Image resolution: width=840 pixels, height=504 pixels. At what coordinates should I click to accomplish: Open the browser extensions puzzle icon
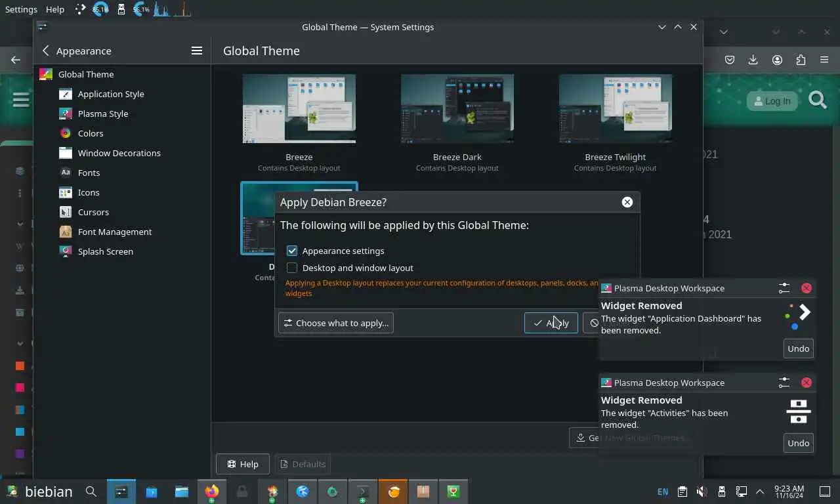point(801,60)
